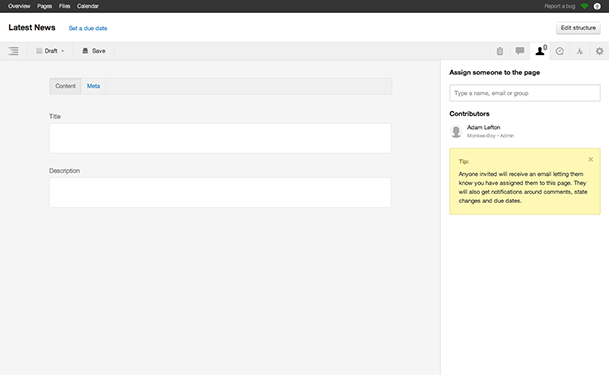Click the Set a due date link
Viewport: 609px width, 375px height.
pyautogui.click(x=88, y=28)
